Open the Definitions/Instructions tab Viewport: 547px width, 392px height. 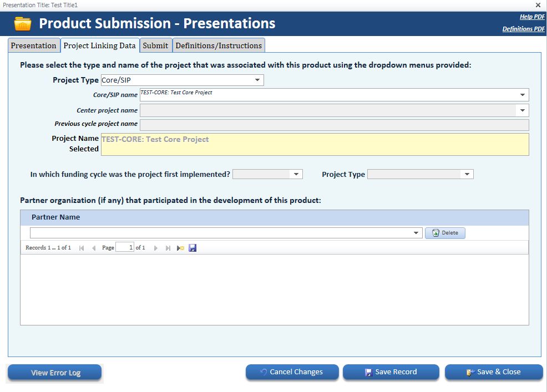(219, 45)
